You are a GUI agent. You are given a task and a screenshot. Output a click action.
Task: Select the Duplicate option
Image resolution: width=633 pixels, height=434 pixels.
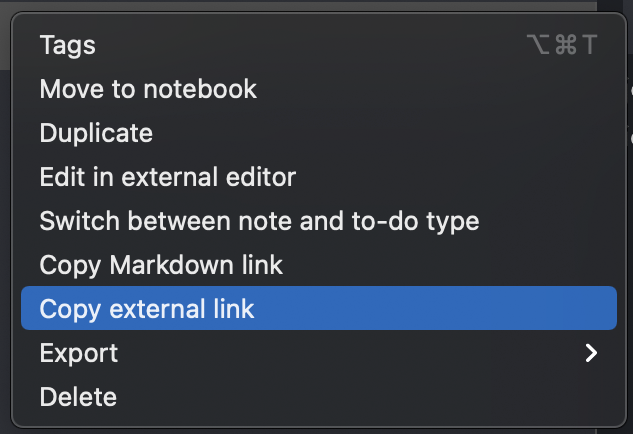click(319, 132)
